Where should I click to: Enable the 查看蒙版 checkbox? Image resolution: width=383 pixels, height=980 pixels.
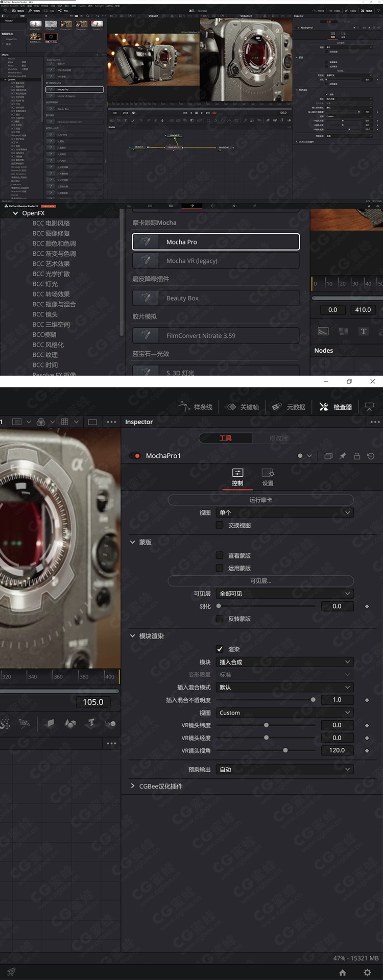[220, 555]
